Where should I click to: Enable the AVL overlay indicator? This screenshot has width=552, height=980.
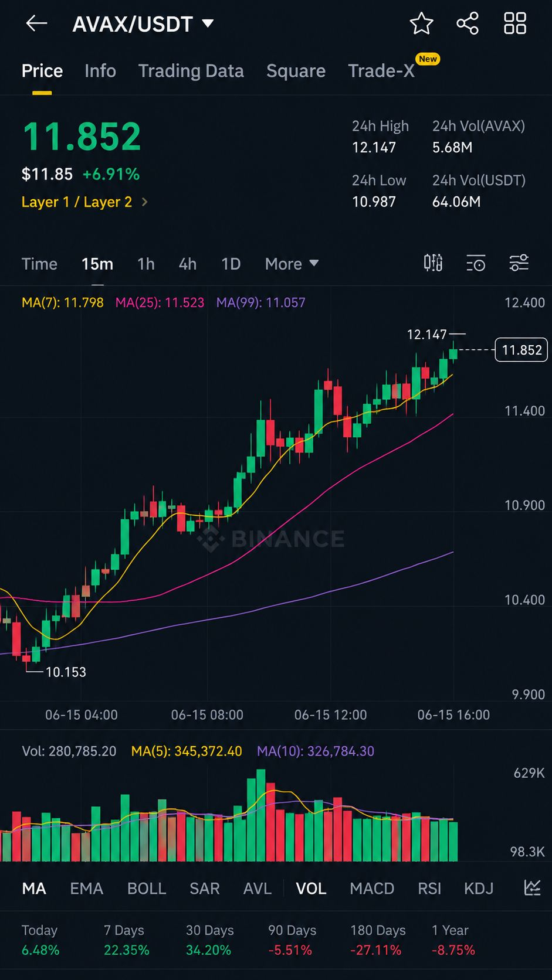pyautogui.click(x=258, y=889)
